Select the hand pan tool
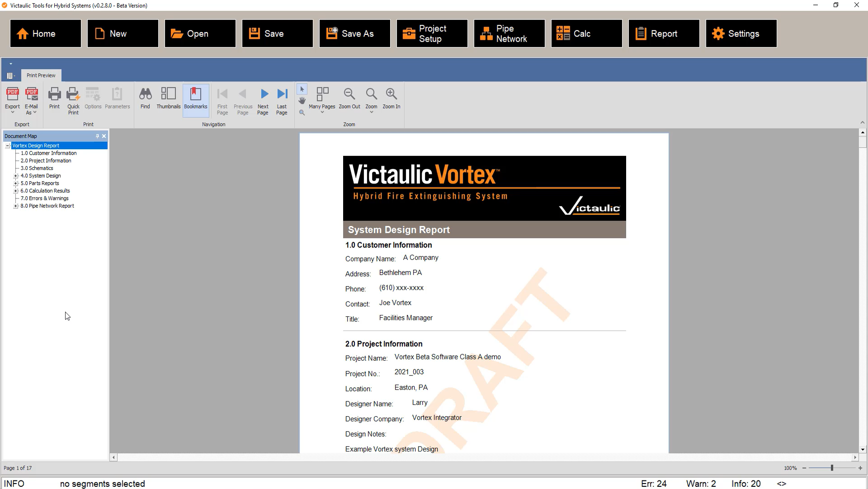Image resolution: width=868 pixels, height=489 pixels. [x=302, y=100]
